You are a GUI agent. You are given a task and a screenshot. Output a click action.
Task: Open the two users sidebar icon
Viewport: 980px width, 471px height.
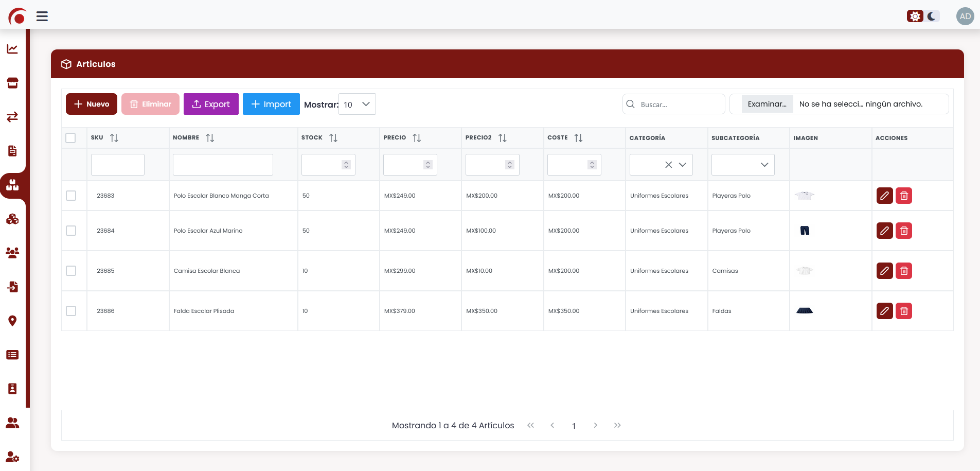click(x=12, y=423)
